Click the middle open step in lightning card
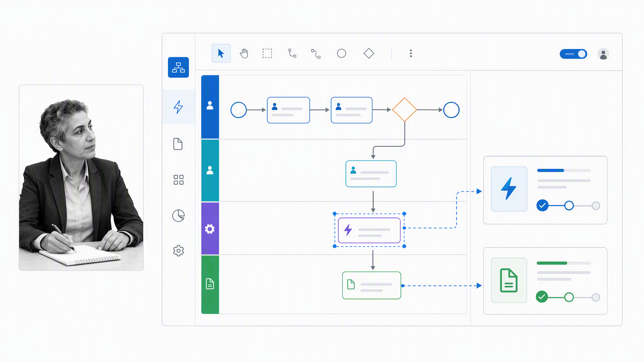644x362 pixels. click(x=569, y=206)
